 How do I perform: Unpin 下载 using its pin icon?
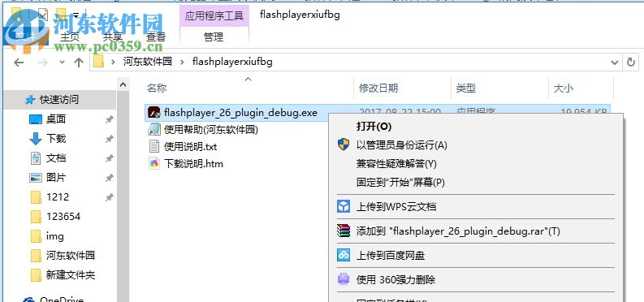click(110, 139)
